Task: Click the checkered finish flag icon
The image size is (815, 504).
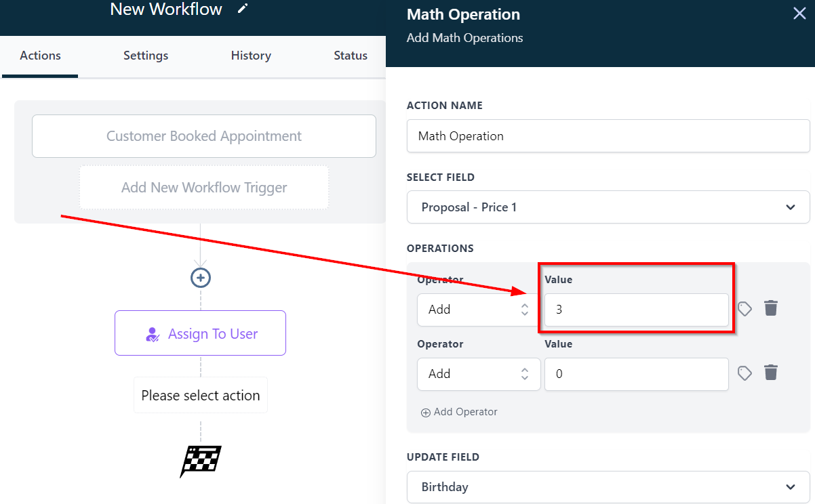Action: [x=201, y=461]
